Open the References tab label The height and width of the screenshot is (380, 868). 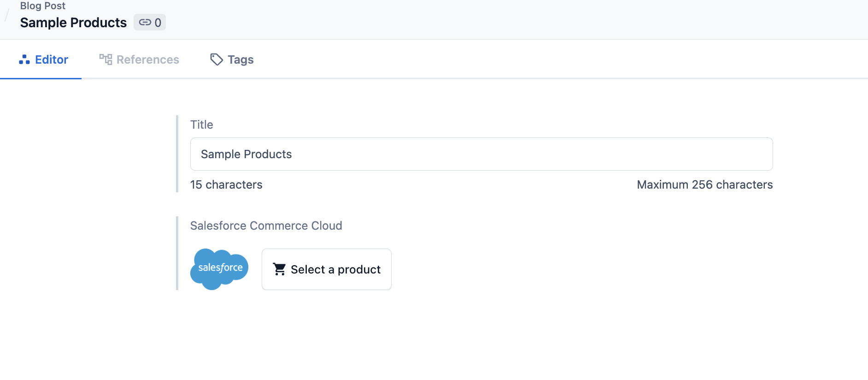[x=147, y=59]
